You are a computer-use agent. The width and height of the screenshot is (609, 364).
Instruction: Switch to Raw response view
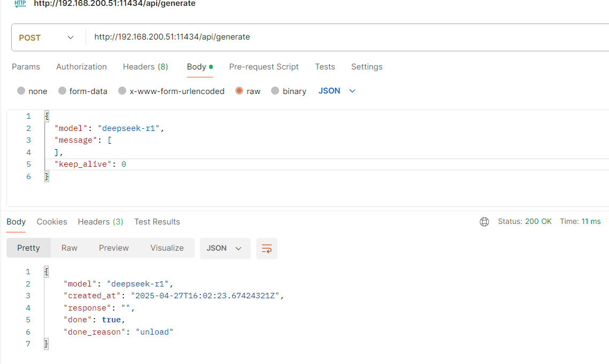pos(69,248)
